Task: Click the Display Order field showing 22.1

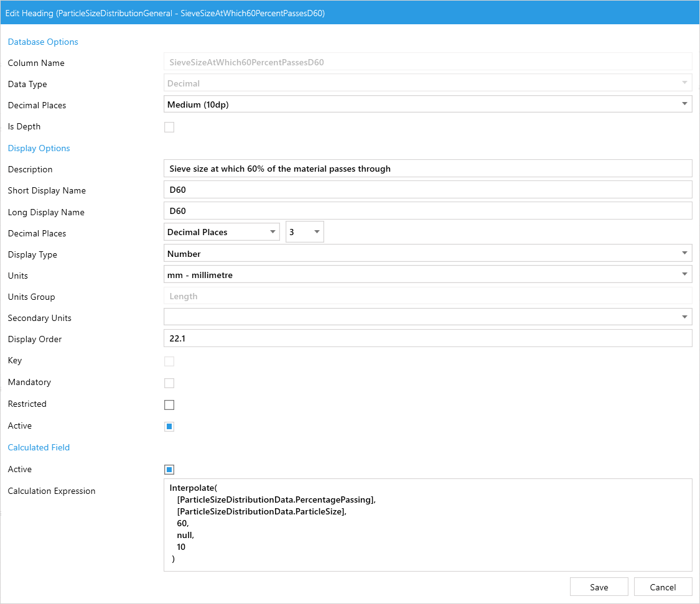Action: tap(427, 338)
